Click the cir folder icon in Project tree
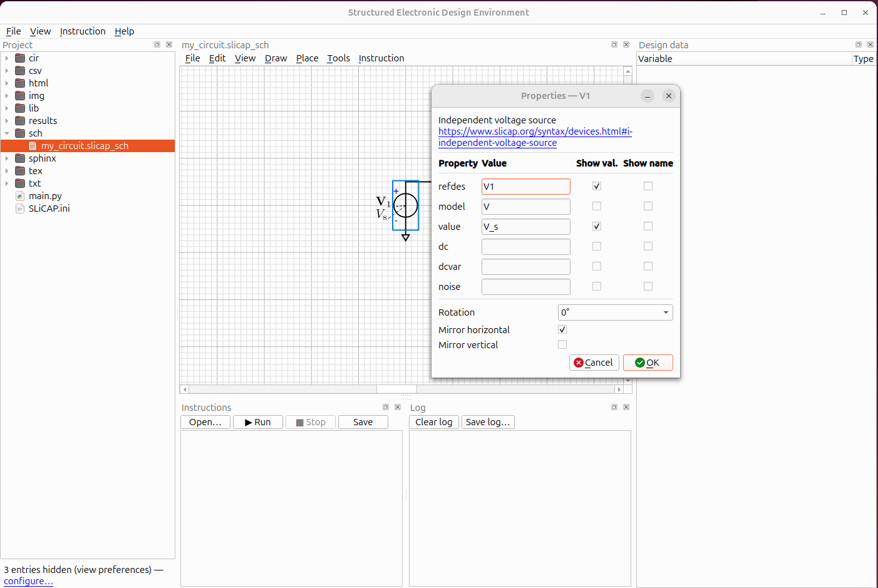This screenshot has width=878, height=588. click(x=20, y=58)
